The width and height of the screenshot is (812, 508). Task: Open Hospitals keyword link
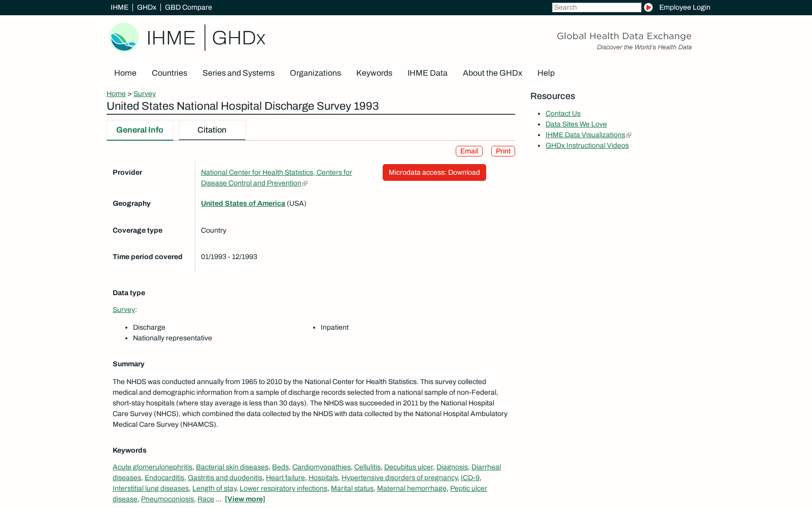coord(323,478)
